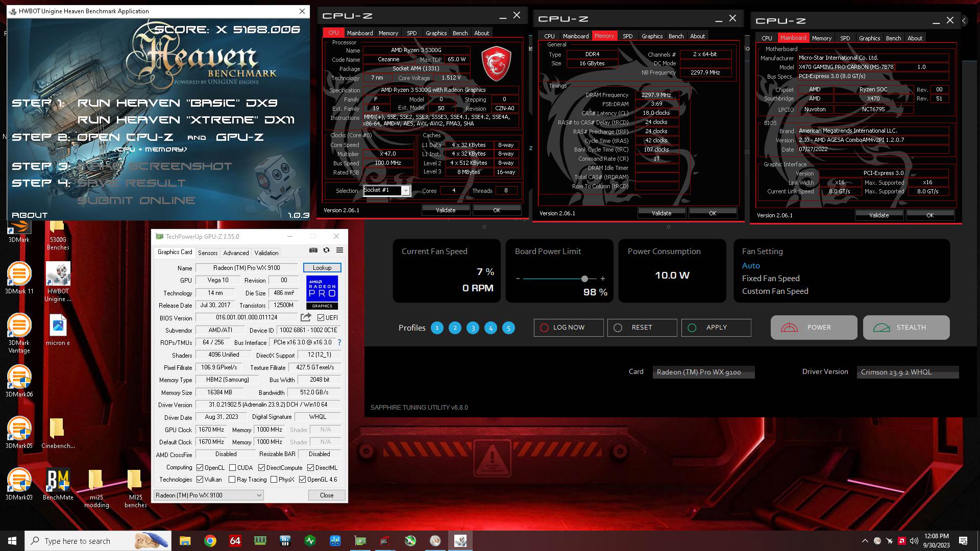Click the Windows taskbar search box
Image resolution: width=980 pixels, height=551 pixels.
pyautogui.click(x=98, y=541)
